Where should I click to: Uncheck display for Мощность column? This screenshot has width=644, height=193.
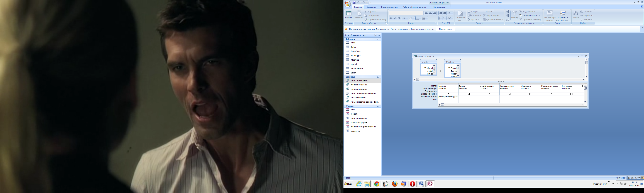tap(530, 94)
